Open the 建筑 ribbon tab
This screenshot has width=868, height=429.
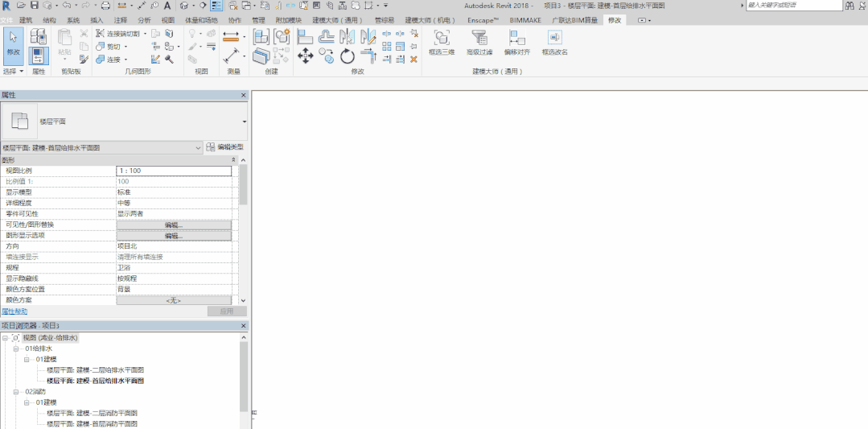click(26, 20)
